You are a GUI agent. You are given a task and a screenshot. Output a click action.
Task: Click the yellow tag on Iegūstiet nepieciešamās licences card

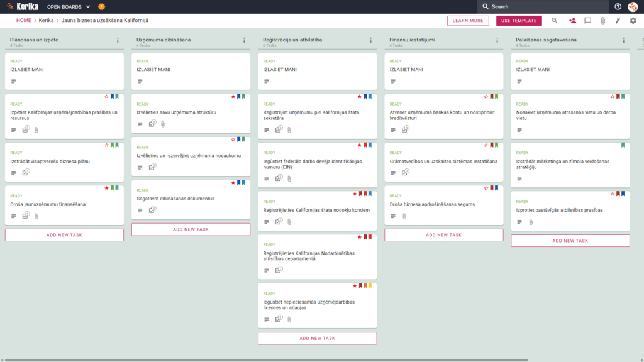(x=370, y=286)
